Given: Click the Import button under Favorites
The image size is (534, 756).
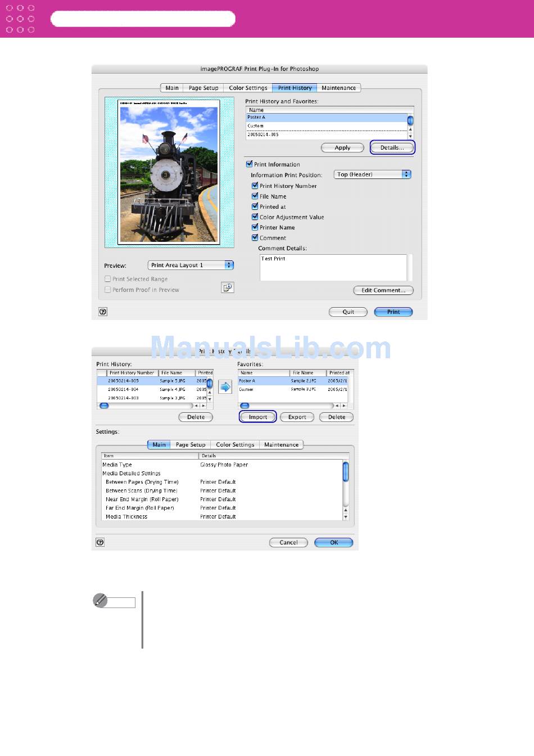Looking at the screenshot, I should click(258, 417).
